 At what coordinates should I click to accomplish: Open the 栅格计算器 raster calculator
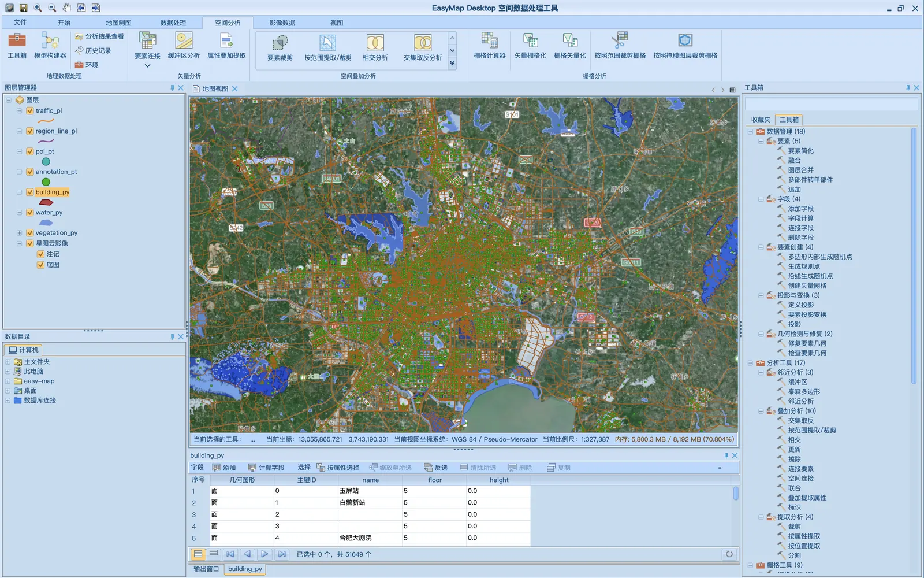click(490, 46)
